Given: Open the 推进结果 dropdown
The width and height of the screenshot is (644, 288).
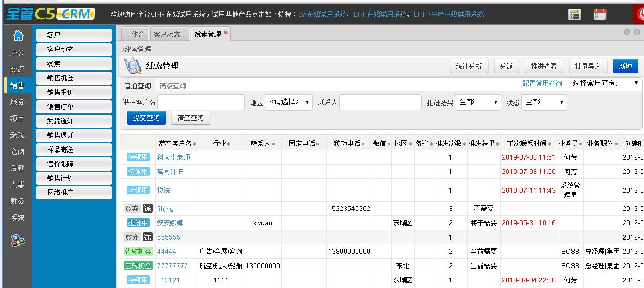Looking at the screenshot, I should point(478,102).
